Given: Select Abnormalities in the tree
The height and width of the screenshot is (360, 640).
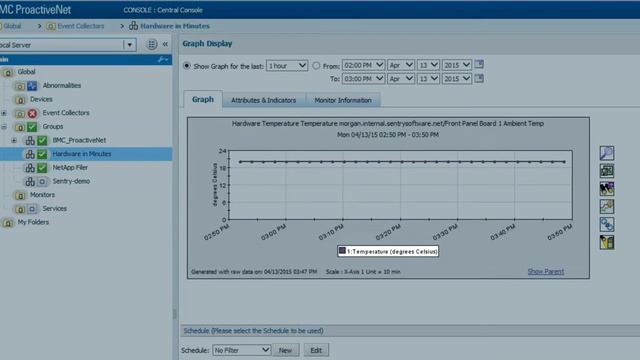Looking at the screenshot, I should point(62,85).
